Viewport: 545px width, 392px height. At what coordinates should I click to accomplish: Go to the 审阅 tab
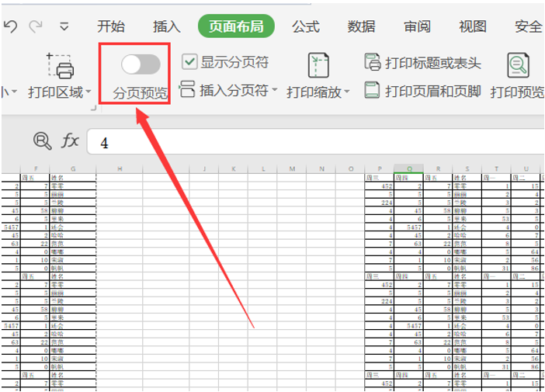(x=417, y=26)
